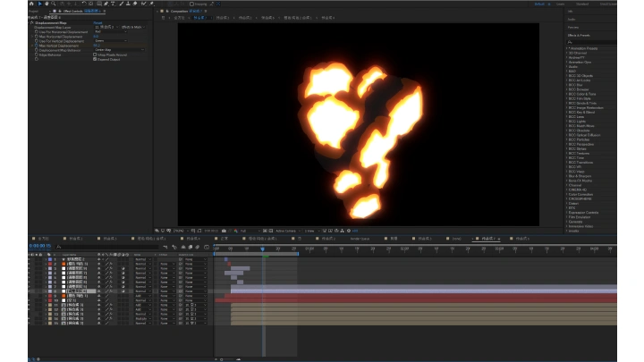The image size is (644, 362).
Task: Click the Home icon in the toolbar
Action: pos(31,4)
